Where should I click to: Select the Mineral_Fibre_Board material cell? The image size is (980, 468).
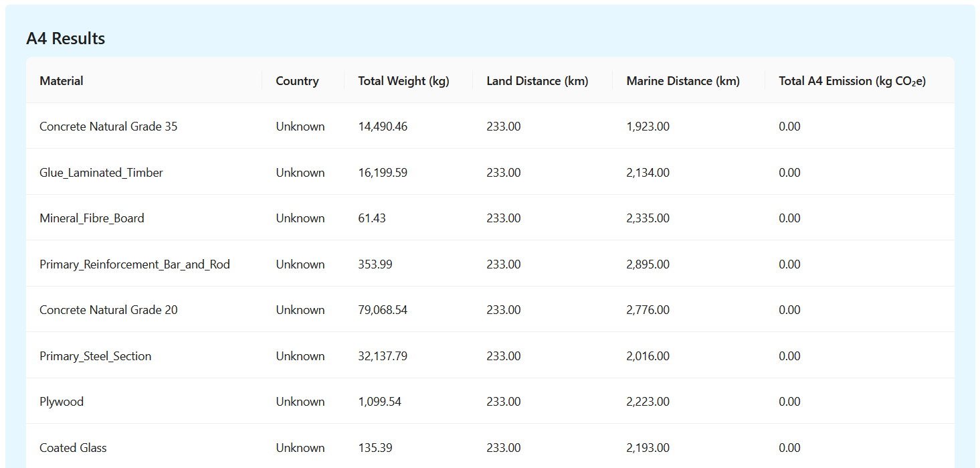(x=92, y=218)
